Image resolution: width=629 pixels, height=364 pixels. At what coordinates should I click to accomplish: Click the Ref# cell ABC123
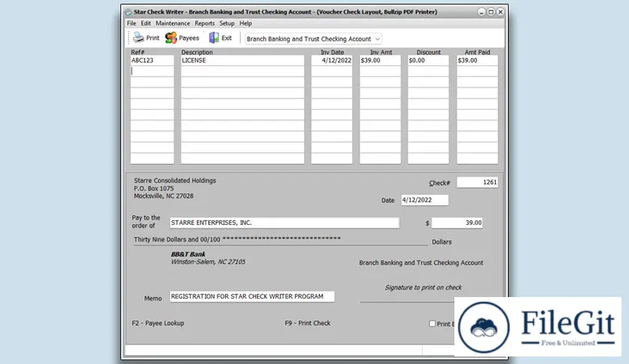152,60
